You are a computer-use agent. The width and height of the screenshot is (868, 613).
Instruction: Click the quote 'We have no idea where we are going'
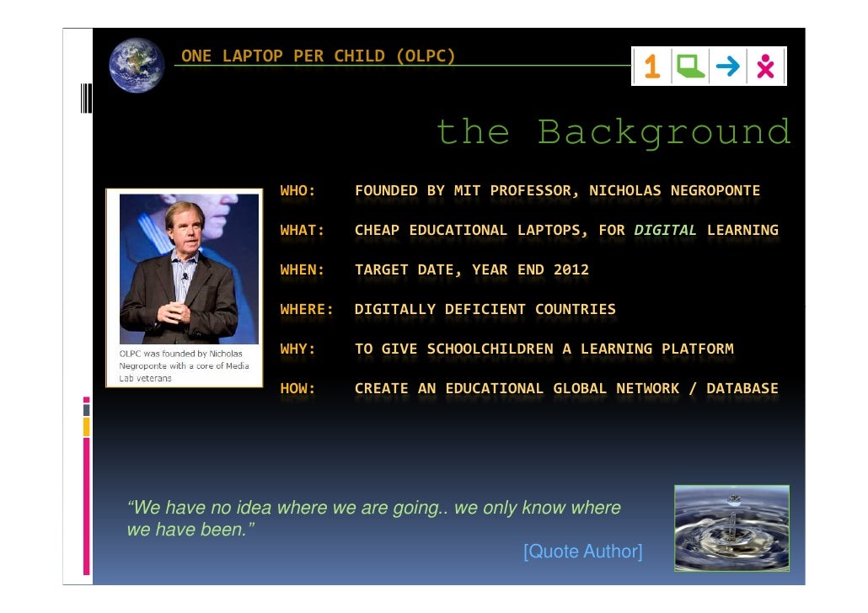point(373,519)
